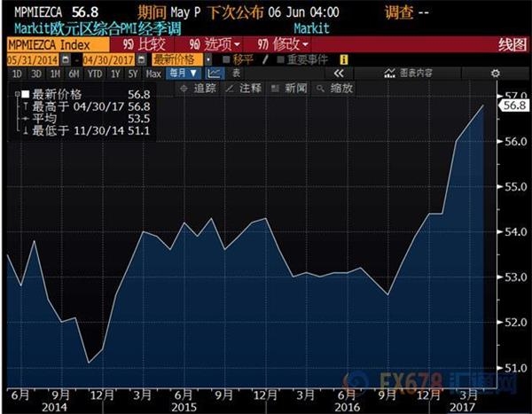The image size is (532, 414).
Task: Toggle the 重要事件 key events checkbox
Action: tap(280, 60)
